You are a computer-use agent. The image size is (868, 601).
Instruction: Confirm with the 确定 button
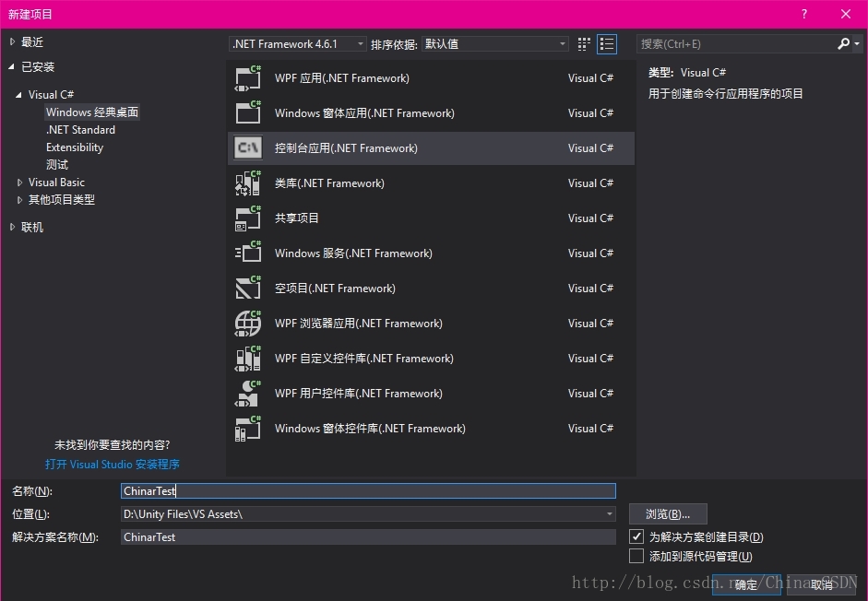click(745, 584)
